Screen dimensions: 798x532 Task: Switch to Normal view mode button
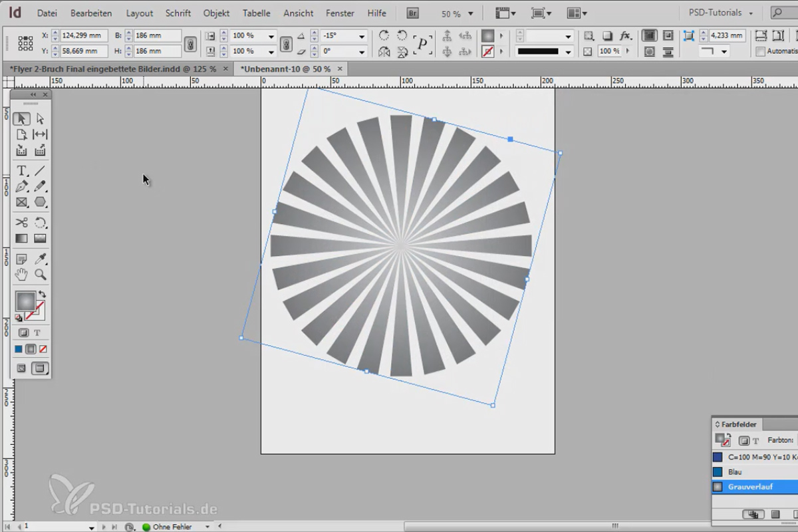(x=21, y=368)
